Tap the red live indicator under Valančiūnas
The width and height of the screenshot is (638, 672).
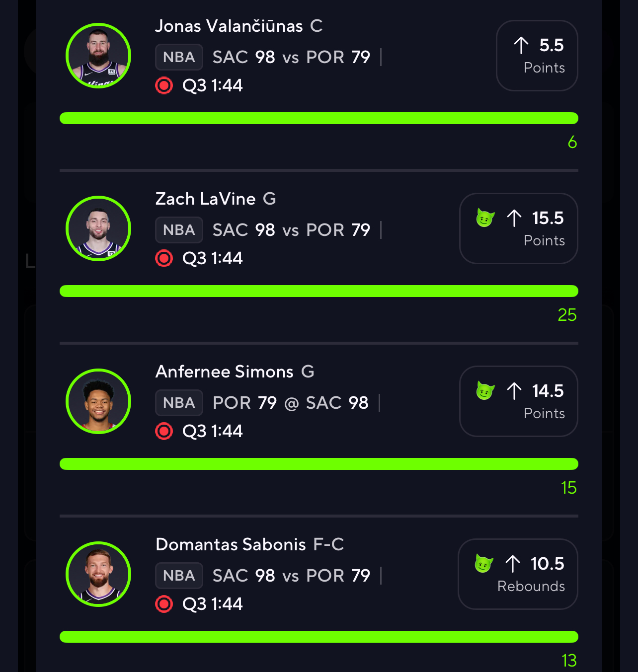click(x=164, y=85)
